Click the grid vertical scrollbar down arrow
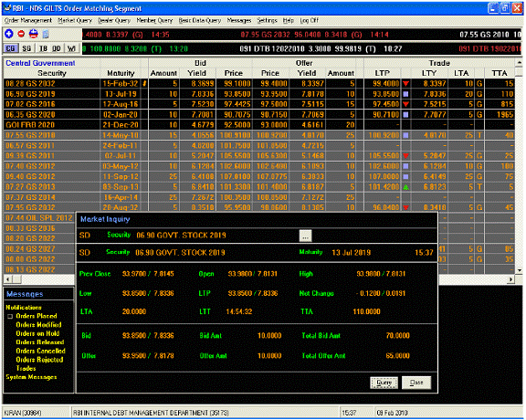The image size is (526, 420). (x=519, y=270)
